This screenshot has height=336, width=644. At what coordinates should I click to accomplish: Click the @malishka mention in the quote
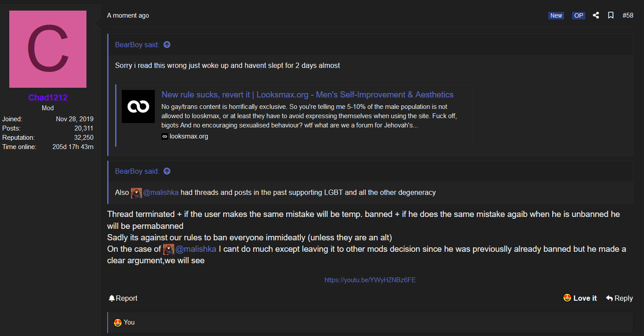pyautogui.click(x=161, y=193)
